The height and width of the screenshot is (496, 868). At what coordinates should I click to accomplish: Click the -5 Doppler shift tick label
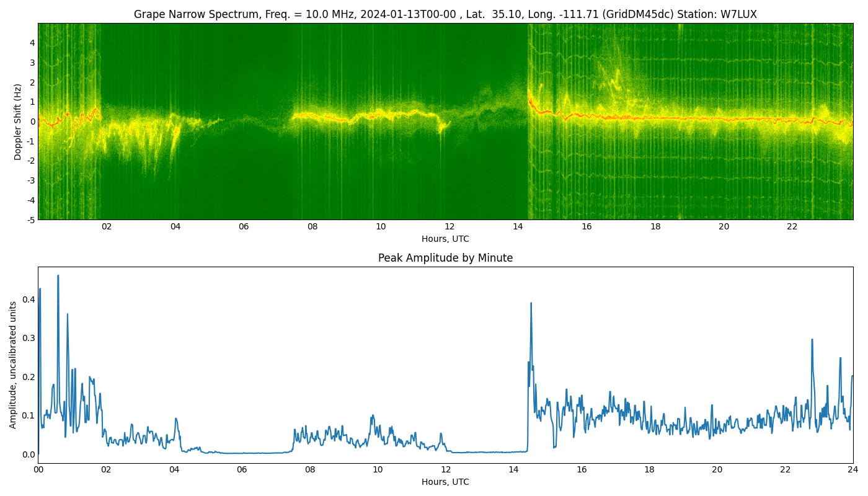30,219
